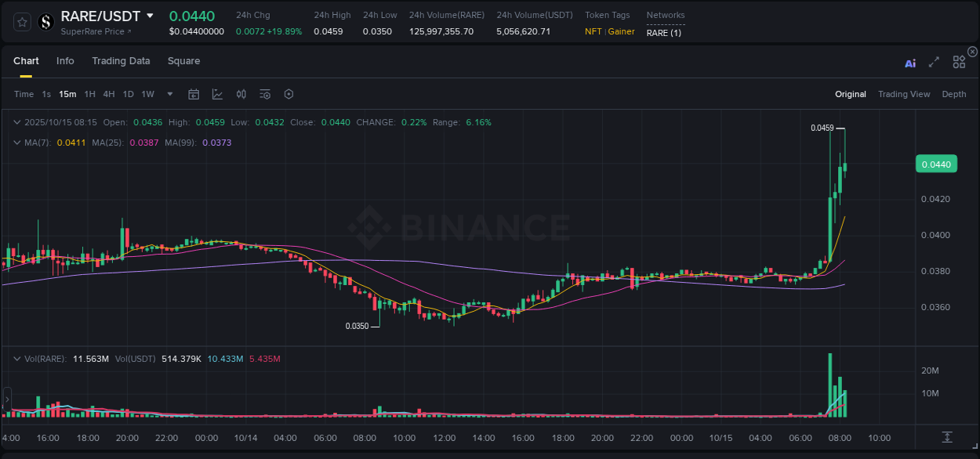
Task: Toggle the favorite star for RARE/USDT
Action: 21,23
